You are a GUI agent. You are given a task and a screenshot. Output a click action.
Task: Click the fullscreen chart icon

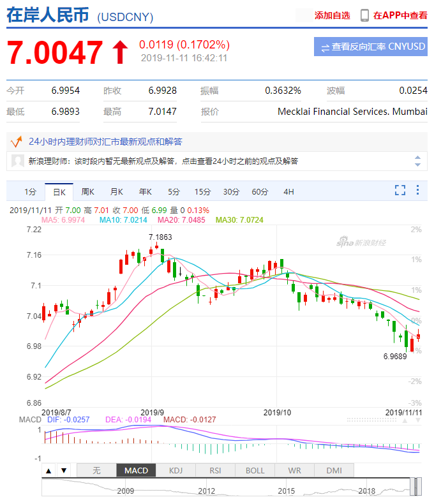click(400, 190)
